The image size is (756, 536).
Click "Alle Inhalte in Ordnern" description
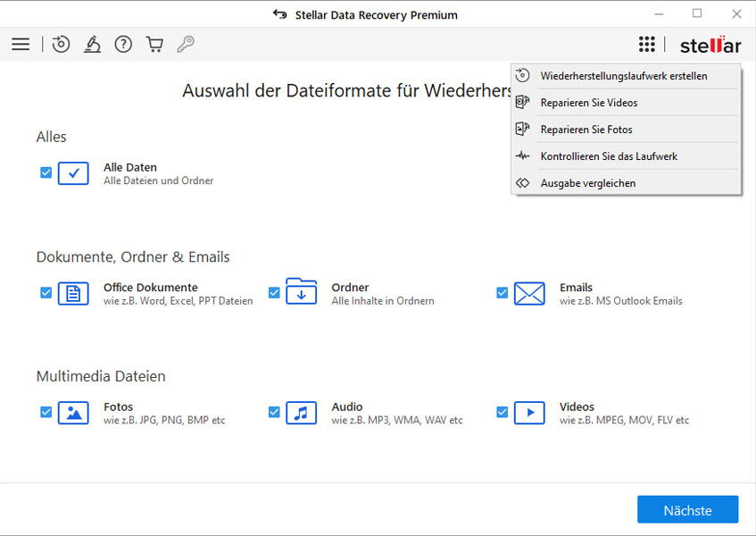(383, 300)
